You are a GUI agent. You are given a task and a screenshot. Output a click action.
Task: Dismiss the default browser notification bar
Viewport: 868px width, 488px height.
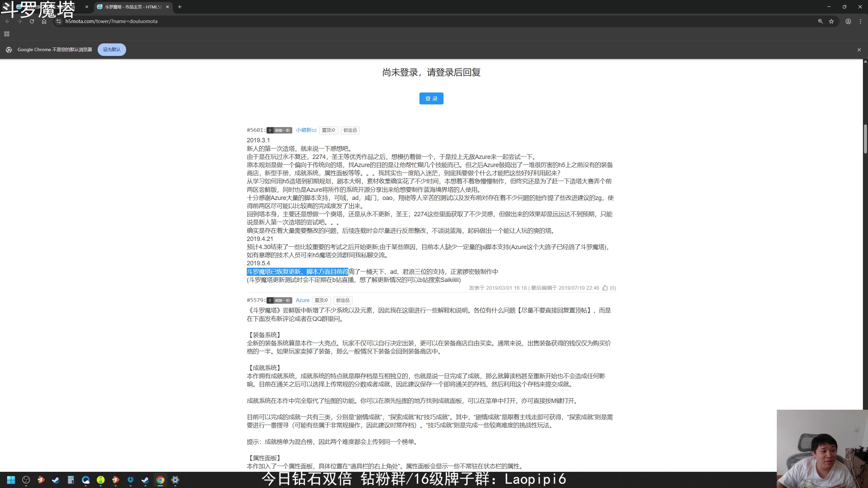(x=859, y=50)
